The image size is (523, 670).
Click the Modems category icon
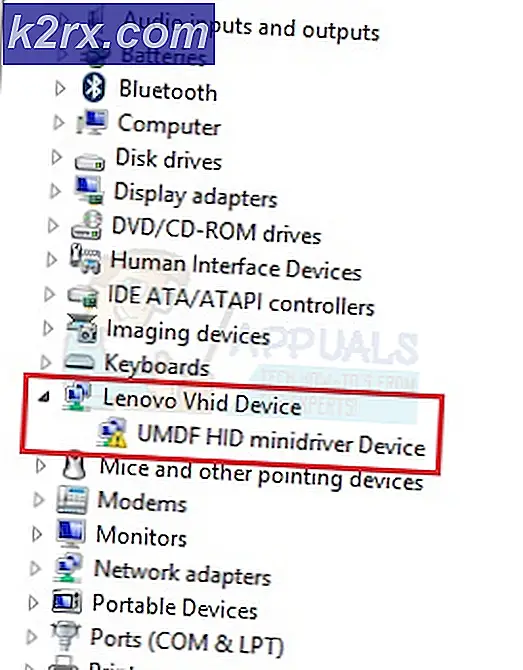[72, 499]
